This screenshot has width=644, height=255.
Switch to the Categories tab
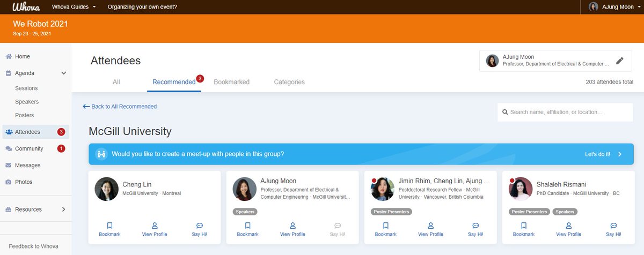coord(289,82)
